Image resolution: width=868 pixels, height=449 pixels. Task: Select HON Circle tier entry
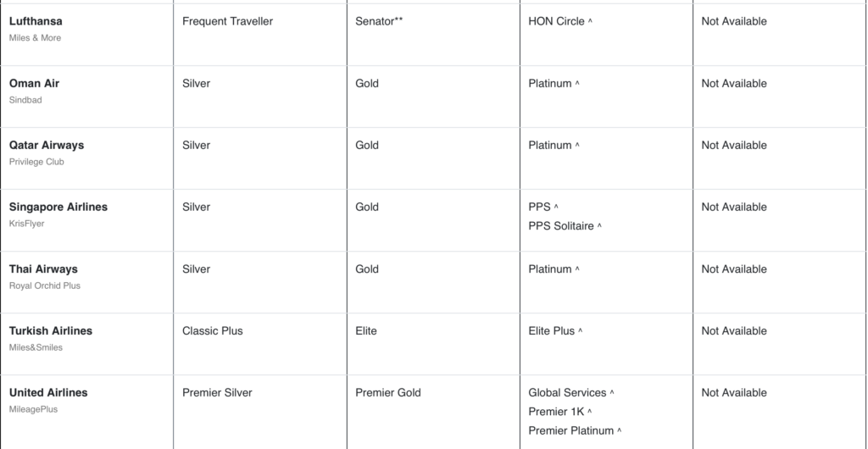(556, 21)
